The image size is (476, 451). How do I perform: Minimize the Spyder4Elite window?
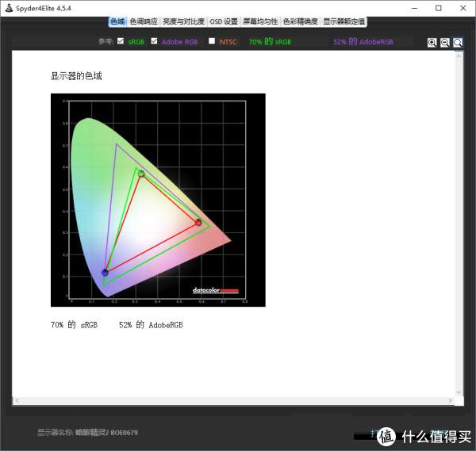[x=414, y=8]
